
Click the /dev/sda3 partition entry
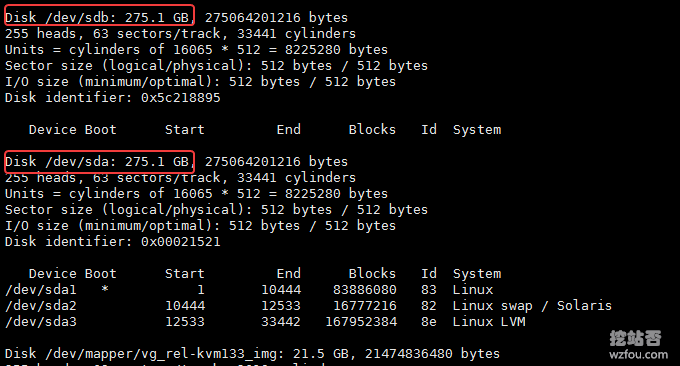41,321
